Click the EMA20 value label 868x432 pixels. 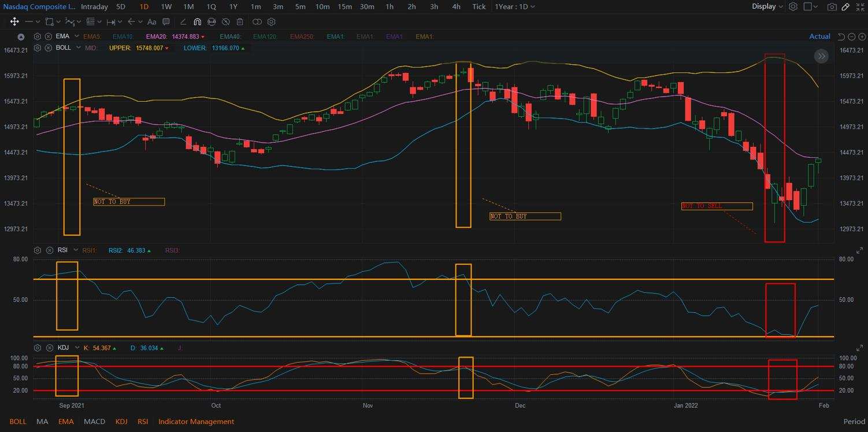pyautogui.click(x=175, y=36)
